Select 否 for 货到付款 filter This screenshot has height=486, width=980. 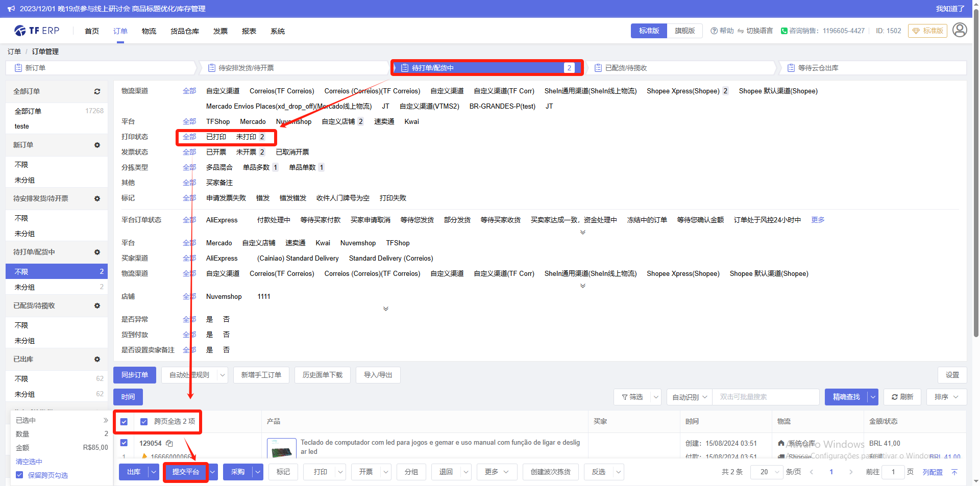[226, 335]
